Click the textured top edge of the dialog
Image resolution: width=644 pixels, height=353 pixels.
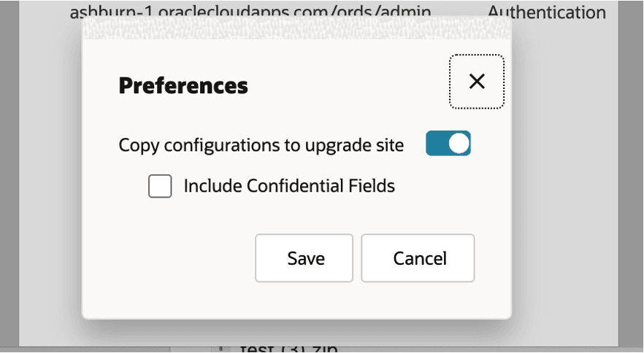(x=296, y=28)
